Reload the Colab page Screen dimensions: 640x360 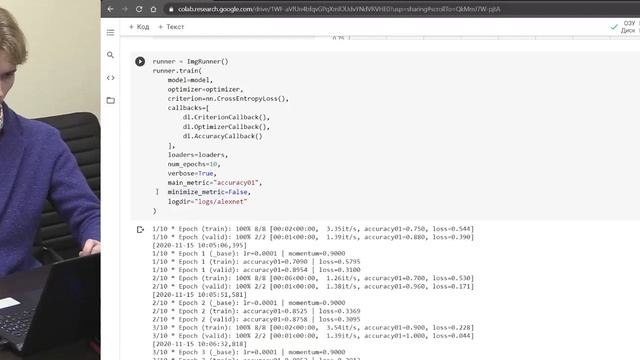139,9
